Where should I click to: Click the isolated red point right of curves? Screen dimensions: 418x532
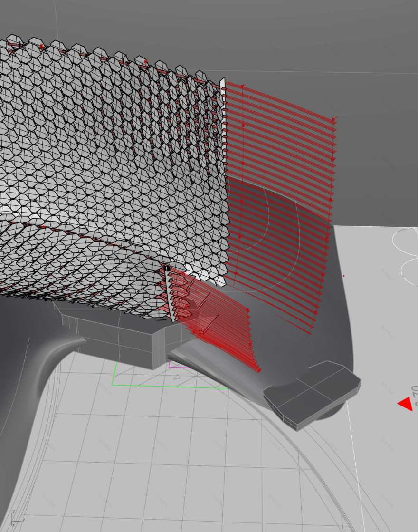pos(343,276)
